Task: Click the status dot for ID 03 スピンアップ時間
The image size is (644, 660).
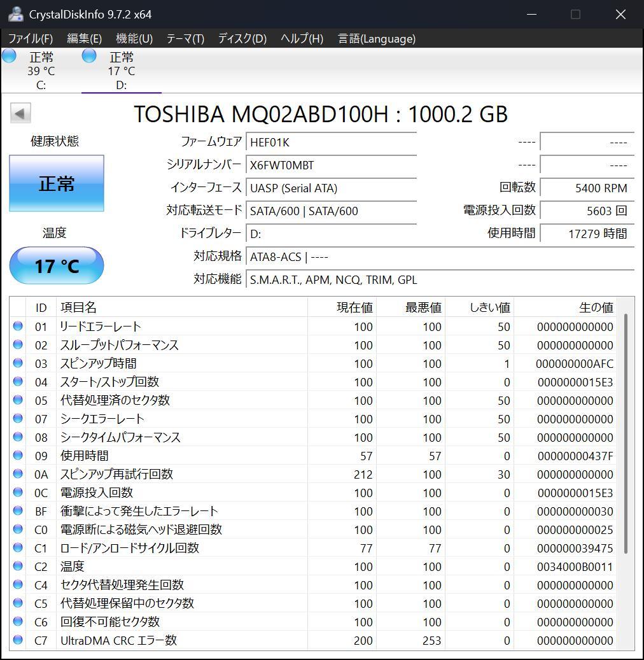Action: (x=18, y=363)
